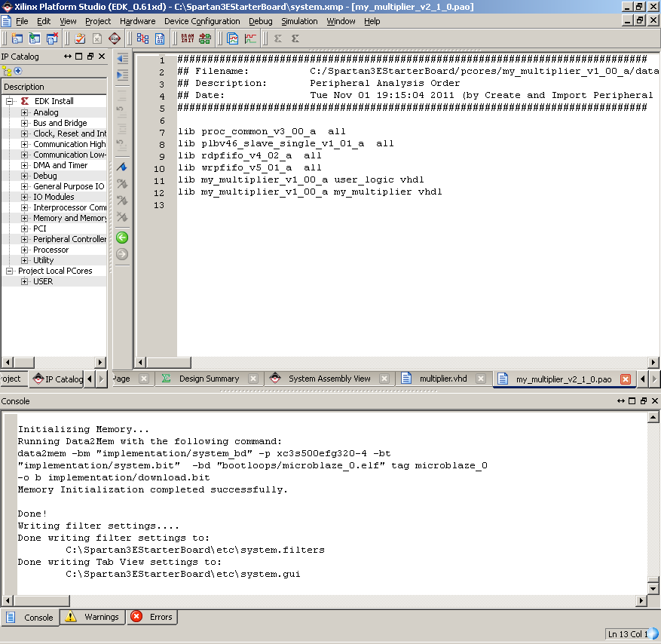The width and height of the screenshot is (661, 644).
Task: Close the my_multiplier_v2_1_0.pao tab
Action: pos(626,379)
